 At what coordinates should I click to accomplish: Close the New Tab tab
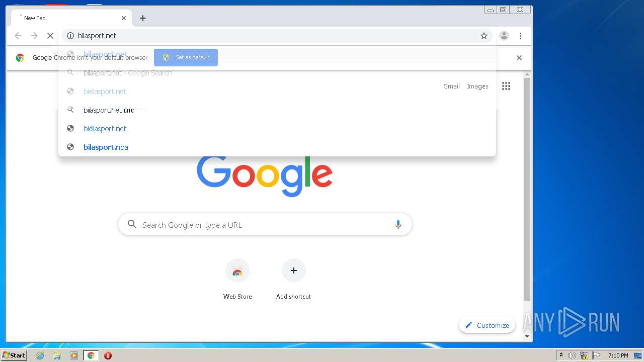[x=124, y=18]
